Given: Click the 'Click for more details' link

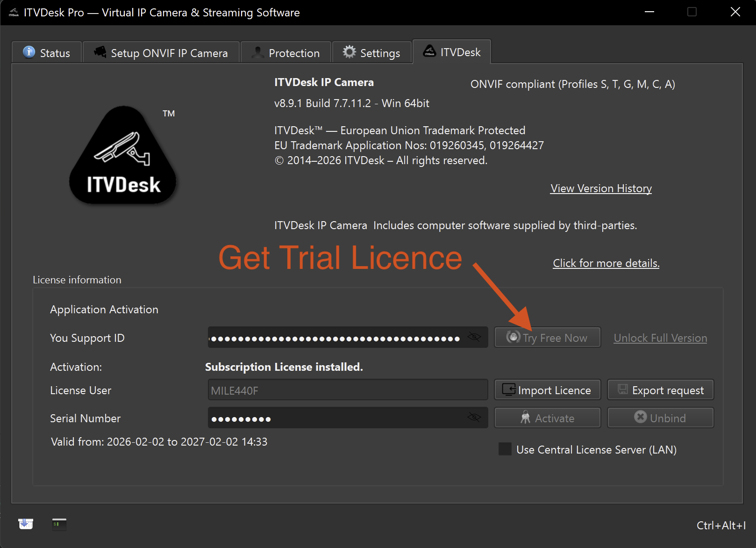Looking at the screenshot, I should pos(606,263).
